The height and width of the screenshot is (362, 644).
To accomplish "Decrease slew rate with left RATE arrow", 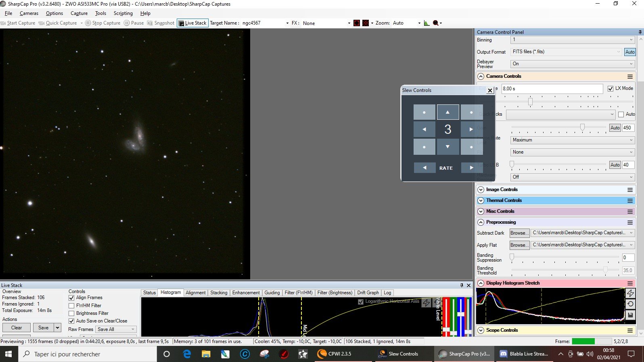I will 424,168.
